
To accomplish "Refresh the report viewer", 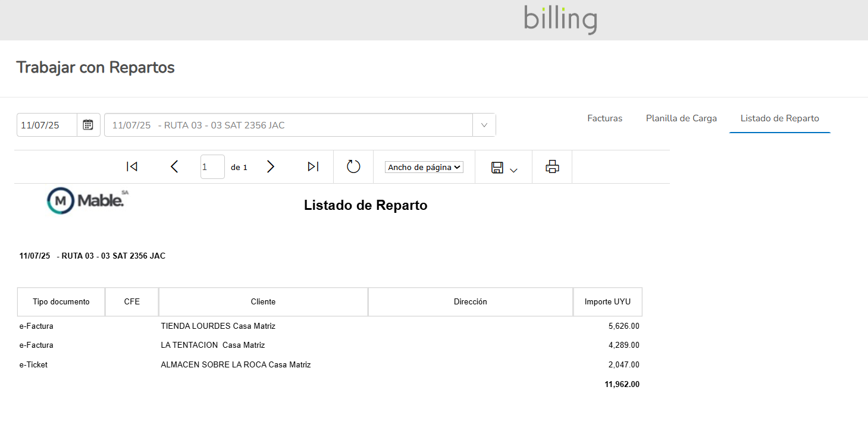I will 353,167.
